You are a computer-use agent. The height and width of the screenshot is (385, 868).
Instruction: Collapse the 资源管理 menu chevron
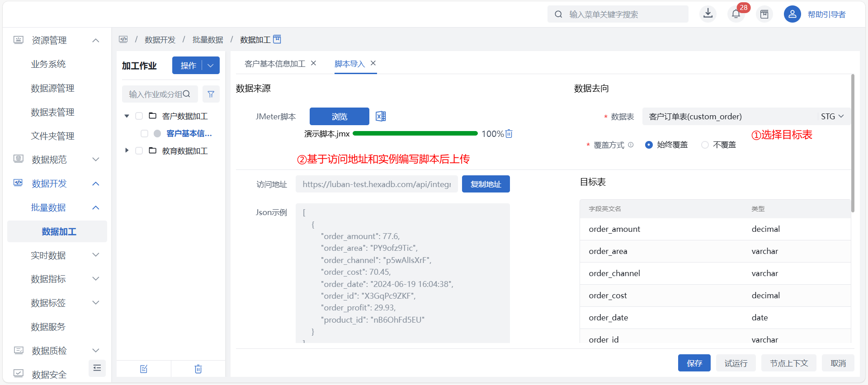coord(96,41)
